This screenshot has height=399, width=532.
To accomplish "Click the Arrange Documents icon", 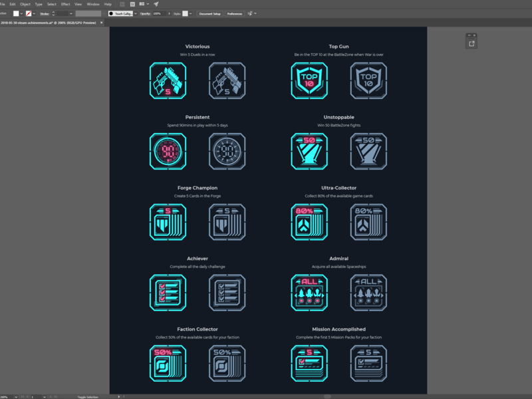I will coord(142,4).
